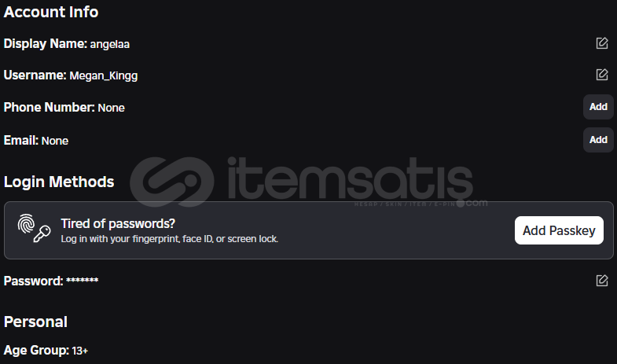617x364 pixels.
Task: Click the Email None value
Action: 55,141
